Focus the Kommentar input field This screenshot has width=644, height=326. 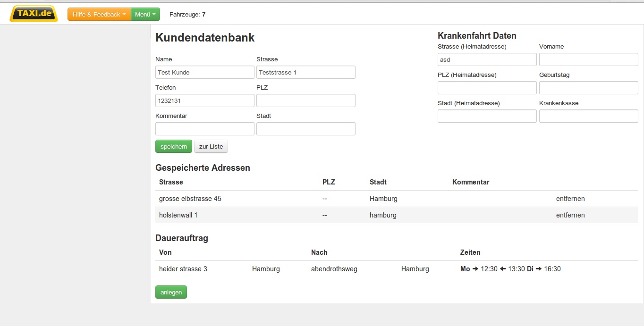(204, 129)
